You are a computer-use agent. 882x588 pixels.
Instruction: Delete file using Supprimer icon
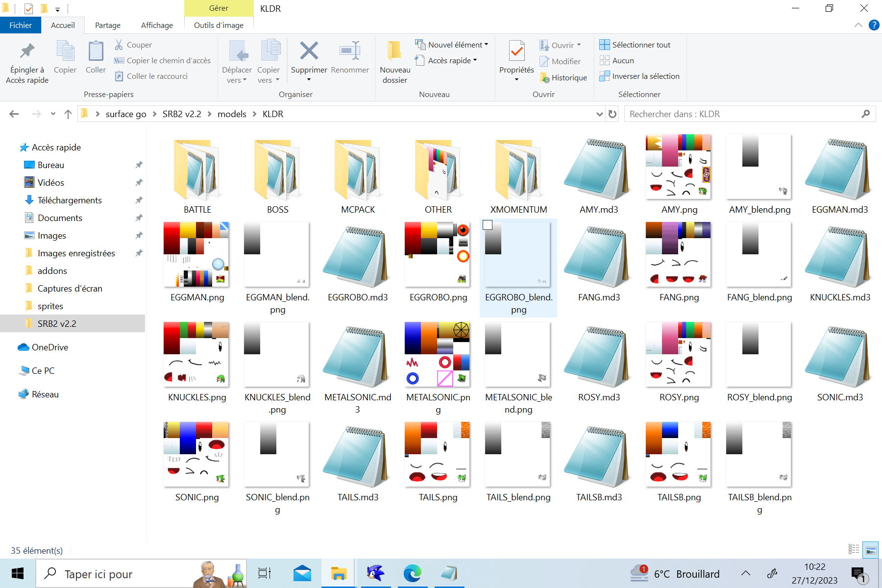pyautogui.click(x=309, y=51)
